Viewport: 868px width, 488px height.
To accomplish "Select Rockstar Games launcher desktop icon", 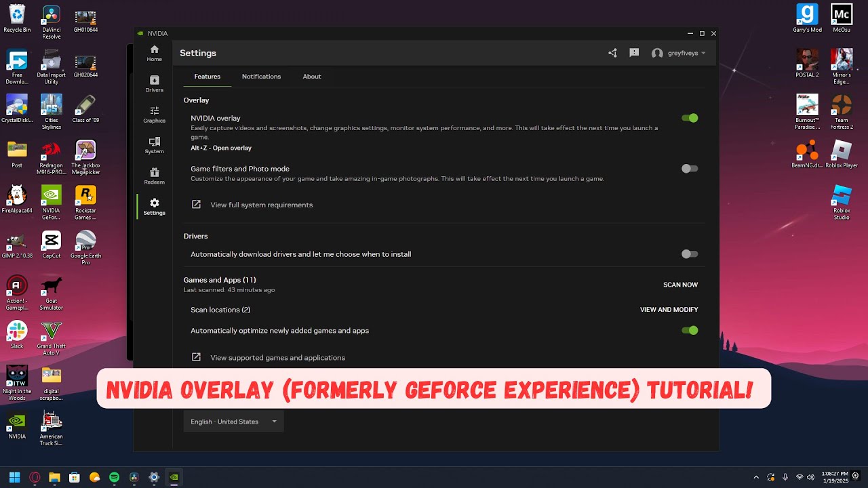I will [x=85, y=202].
